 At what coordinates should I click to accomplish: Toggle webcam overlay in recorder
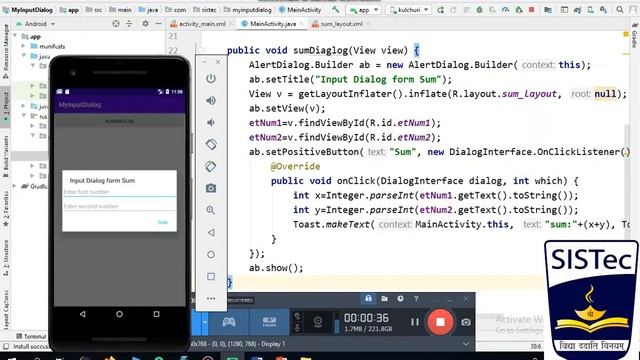pos(318,322)
